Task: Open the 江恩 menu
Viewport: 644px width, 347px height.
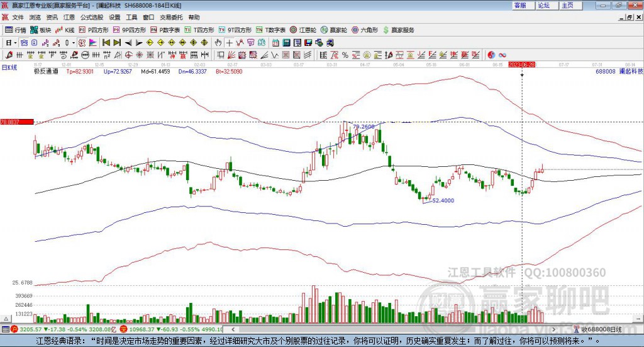Action: 69,18
